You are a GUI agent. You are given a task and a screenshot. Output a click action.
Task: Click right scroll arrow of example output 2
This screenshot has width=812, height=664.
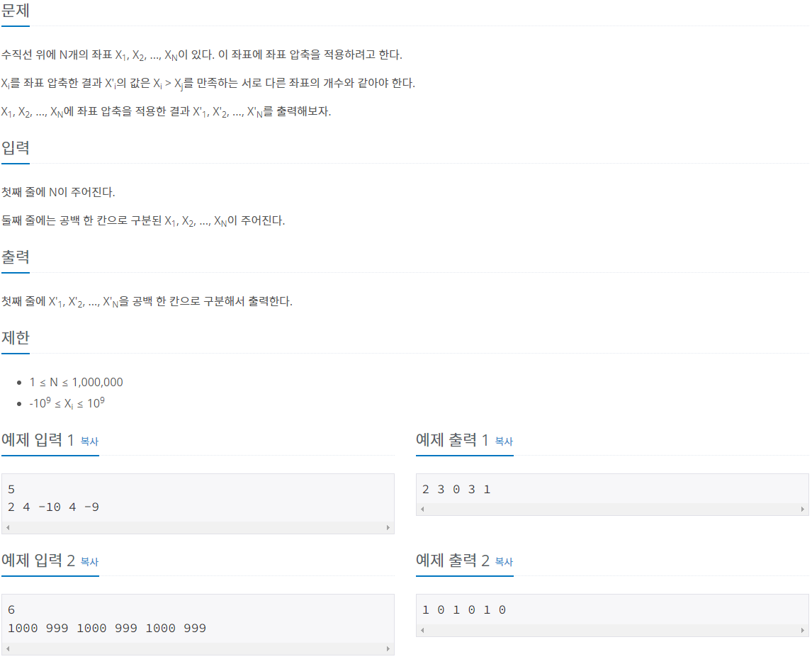pos(803,630)
